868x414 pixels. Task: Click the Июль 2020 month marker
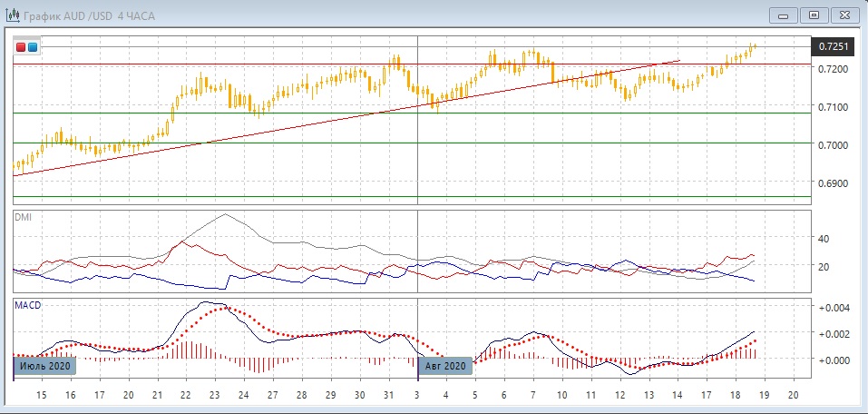[x=44, y=366]
